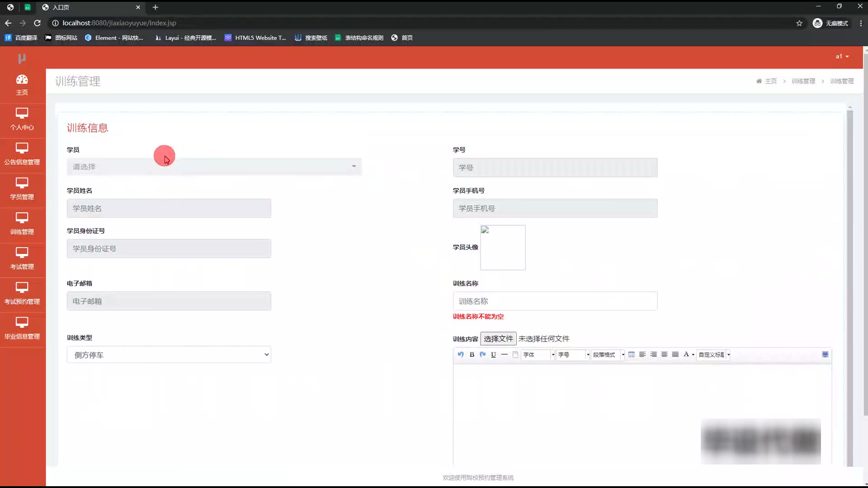Align text left in the editor
Screen dimensions: 868x488
click(642, 355)
